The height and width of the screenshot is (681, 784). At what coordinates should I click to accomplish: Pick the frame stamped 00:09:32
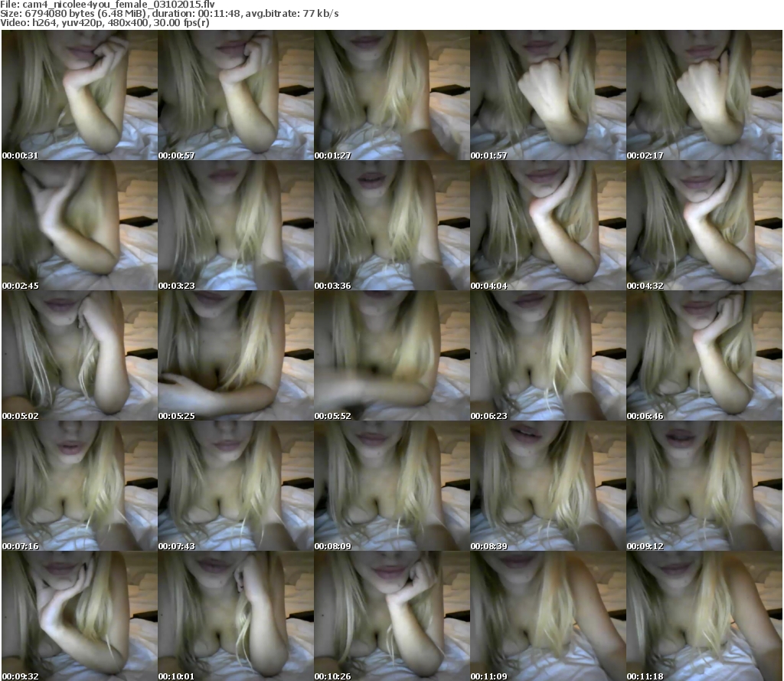point(80,616)
